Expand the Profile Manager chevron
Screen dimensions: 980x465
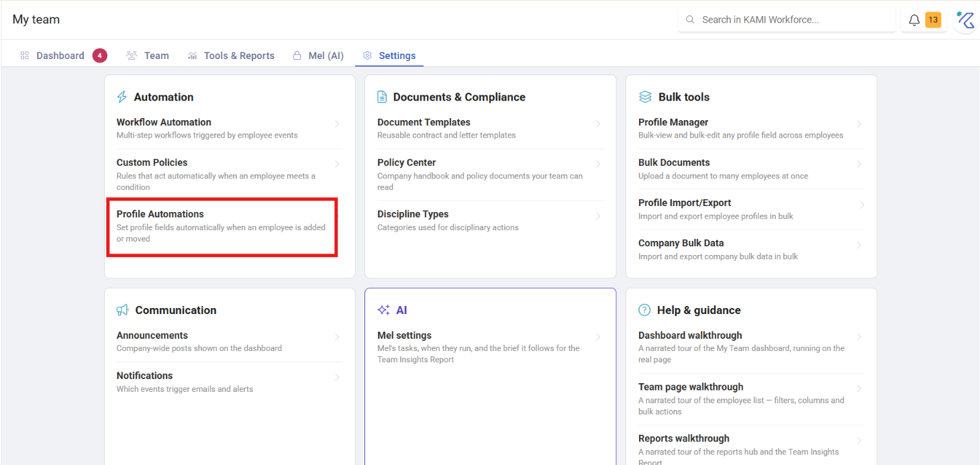[859, 124]
